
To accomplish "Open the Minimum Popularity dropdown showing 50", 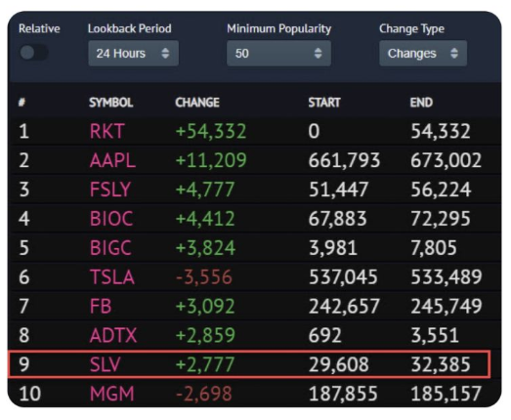I will [x=278, y=53].
